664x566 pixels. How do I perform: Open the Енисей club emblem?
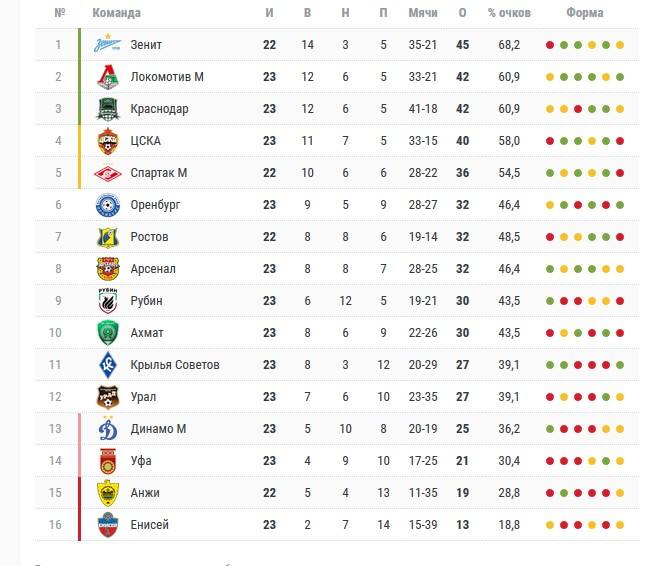pyautogui.click(x=108, y=525)
